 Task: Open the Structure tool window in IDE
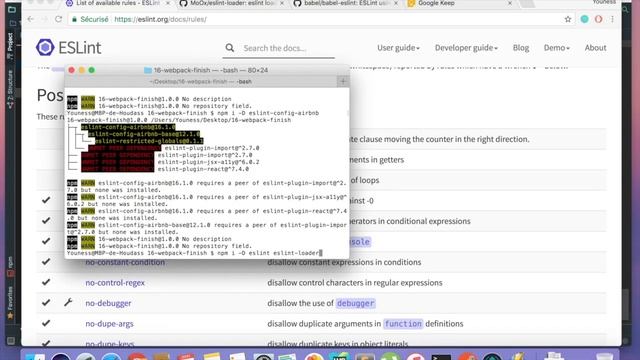coord(11,89)
